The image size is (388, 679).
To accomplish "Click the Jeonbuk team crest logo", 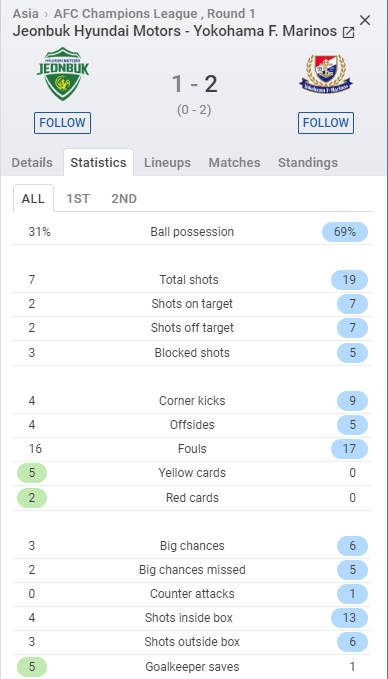I will 63,74.
